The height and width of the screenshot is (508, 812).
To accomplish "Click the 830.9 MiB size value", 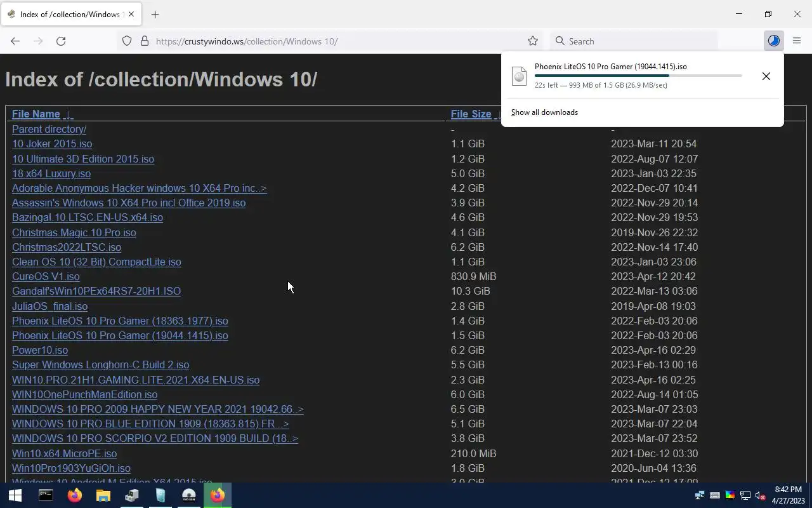I will tap(473, 276).
